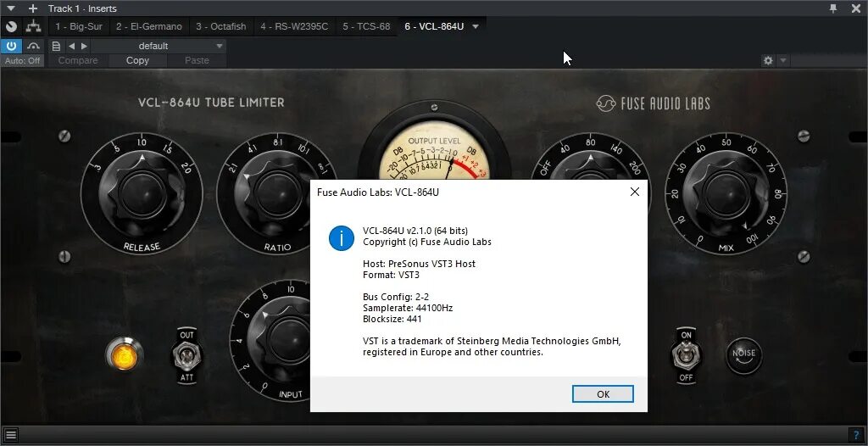The image size is (868, 446).
Task: Click the Fuse Audio Labs logo
Action: point(654,103)
